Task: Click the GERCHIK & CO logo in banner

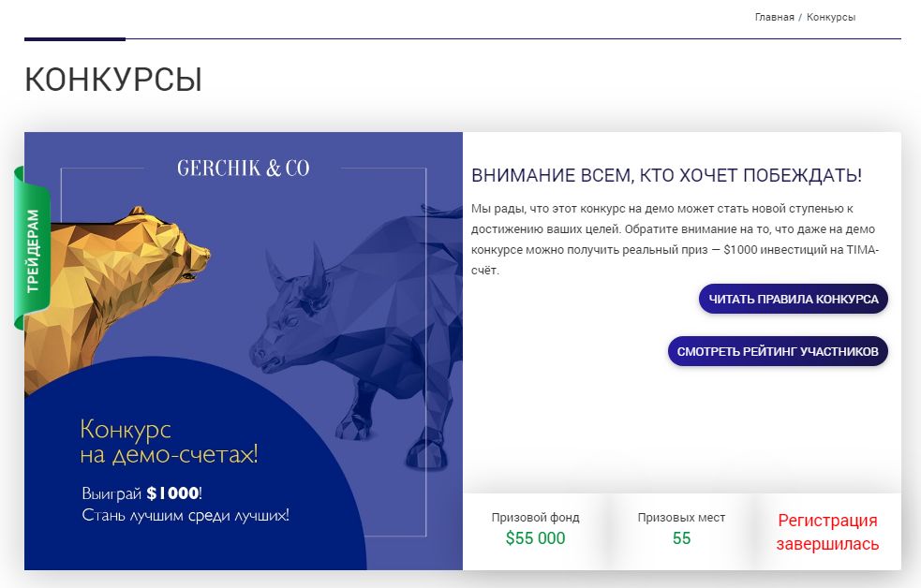Action: click(244, 169)
